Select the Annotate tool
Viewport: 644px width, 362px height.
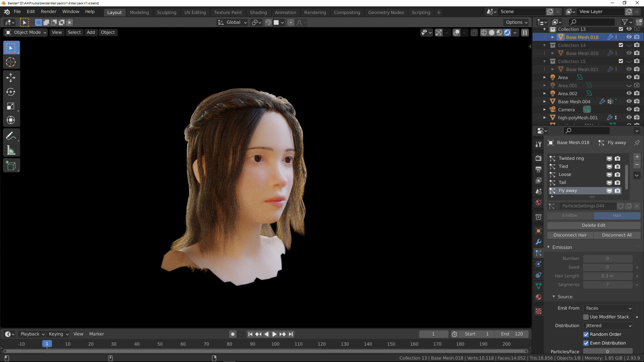pos(11,135)
